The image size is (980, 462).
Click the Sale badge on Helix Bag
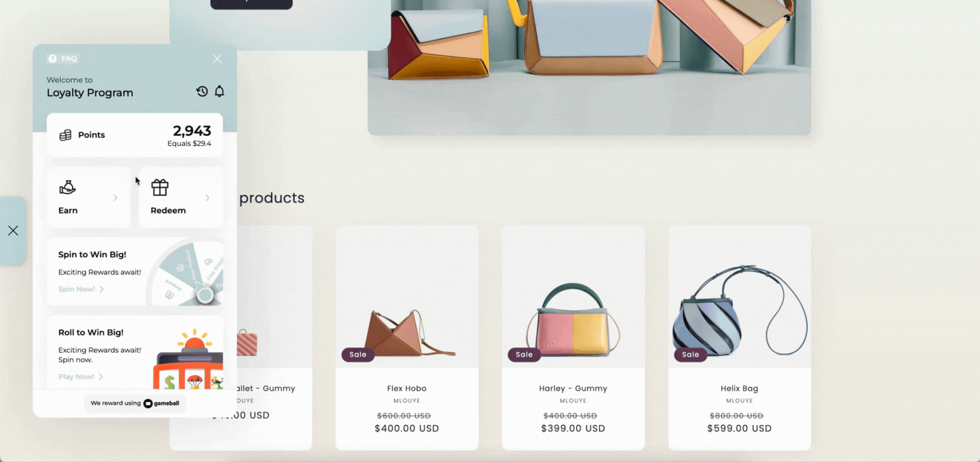(690, 355)
